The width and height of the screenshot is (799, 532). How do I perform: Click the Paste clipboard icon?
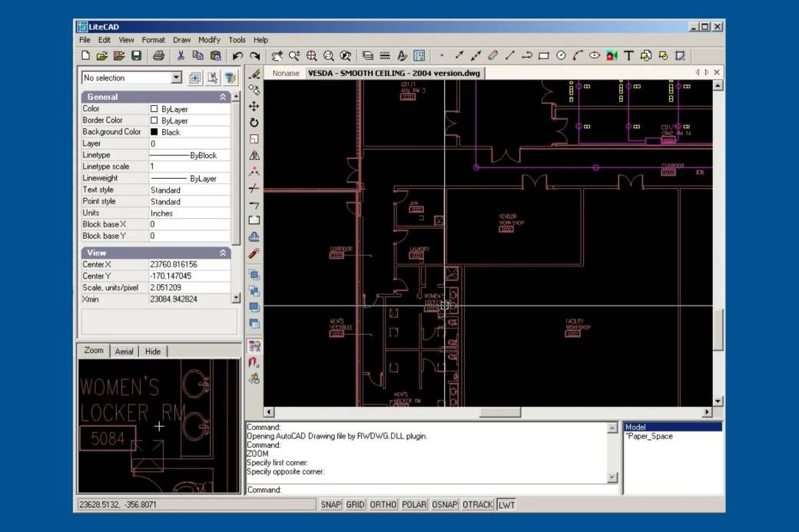click(x=216, y=55)
